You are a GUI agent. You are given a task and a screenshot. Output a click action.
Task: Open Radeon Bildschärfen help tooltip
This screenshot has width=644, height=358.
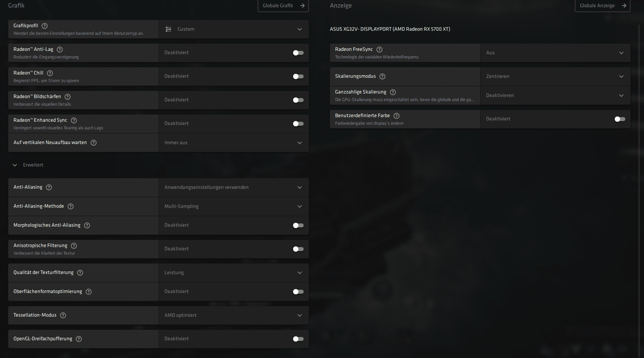[68, 97]
